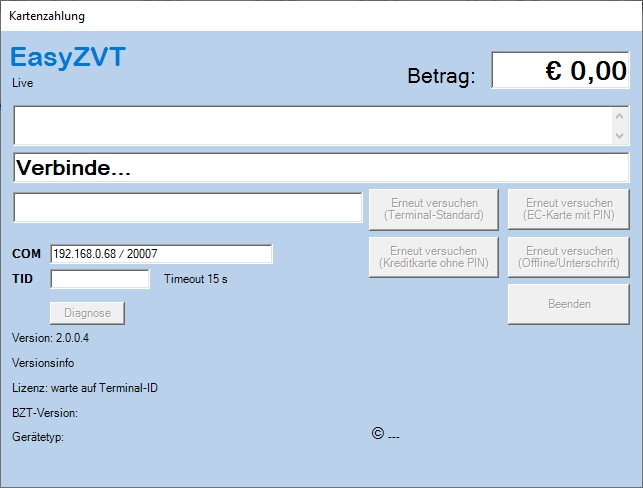Click the message box scroll down arrow
Viewport: 643px width, 488px height.
pyautogui.click(x=620, y=135)
